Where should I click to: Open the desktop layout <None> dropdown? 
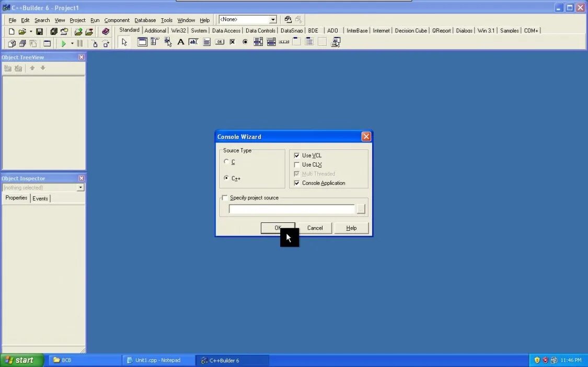[x=273, y=19]
